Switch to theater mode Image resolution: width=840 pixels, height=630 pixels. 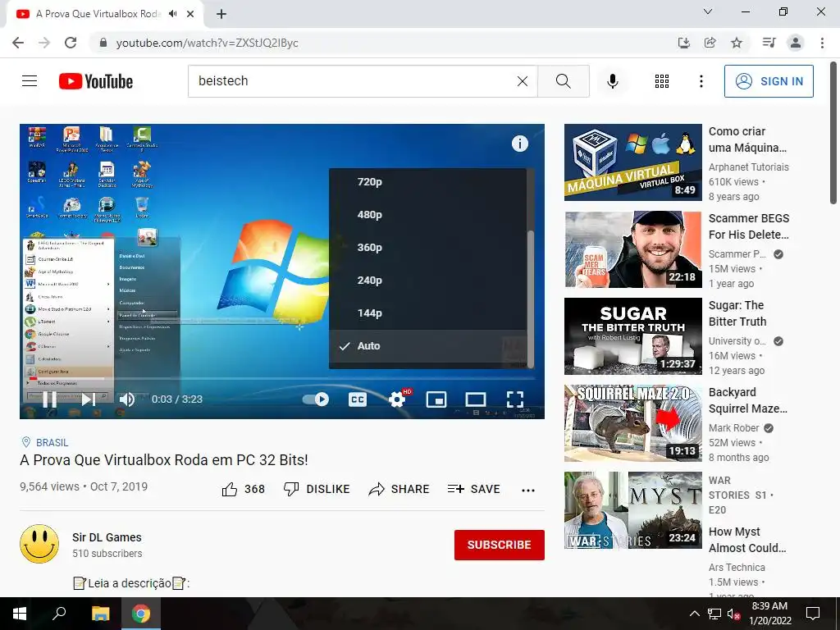tap(476, 399)
